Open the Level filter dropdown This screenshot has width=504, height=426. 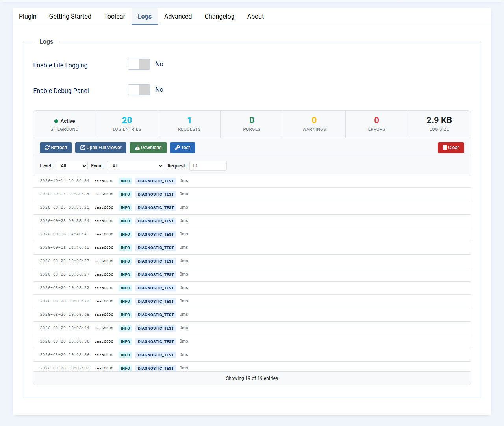pyautogui.click(x=72, y=166)
